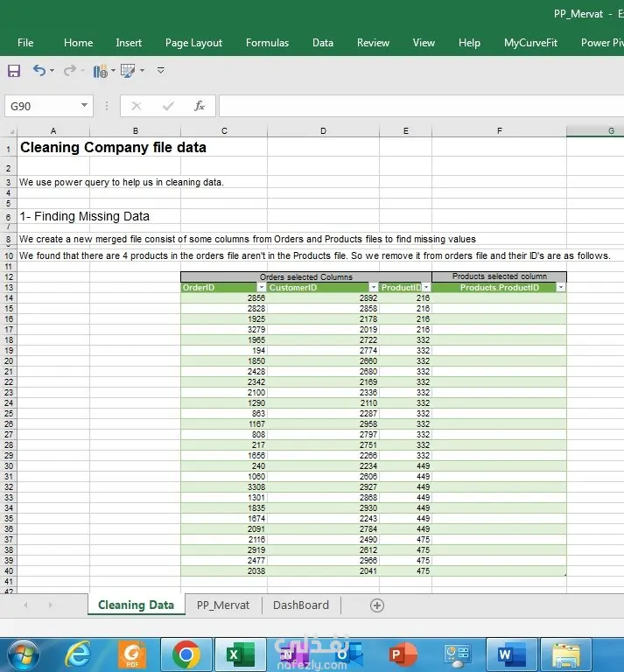624x672 pixels.
Task: Click the Undo arrow icon
Action: coord(39,70)
